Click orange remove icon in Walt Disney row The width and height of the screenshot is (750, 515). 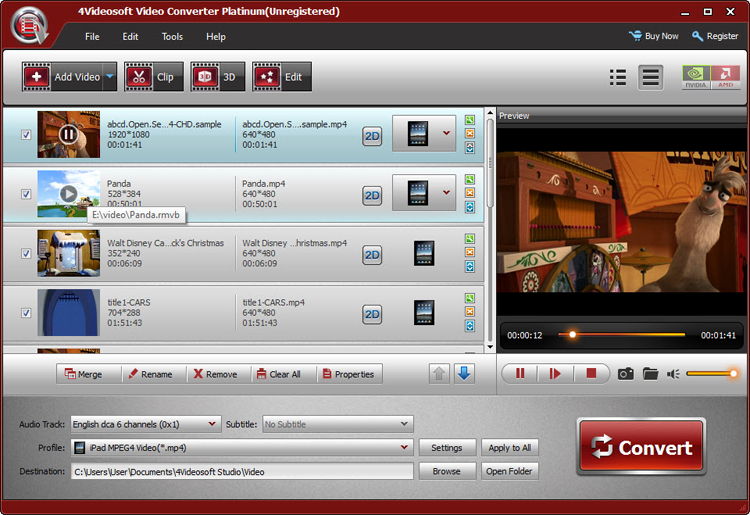pos(470,252)
